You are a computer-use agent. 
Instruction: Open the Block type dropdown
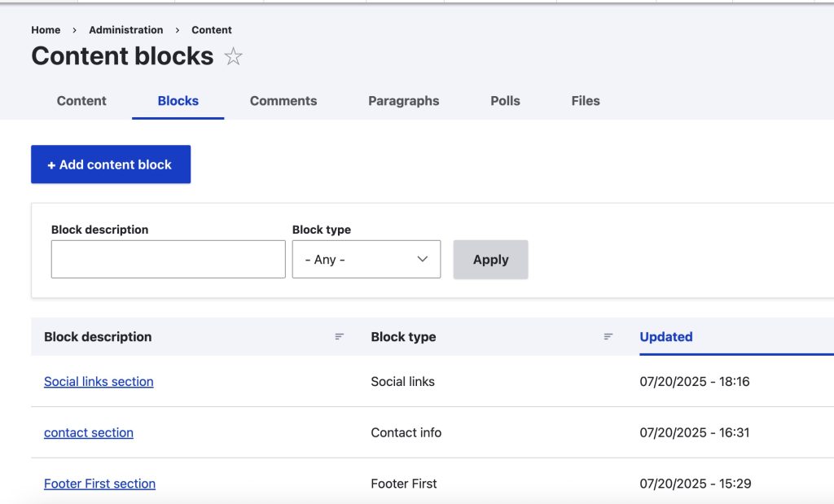366,260
